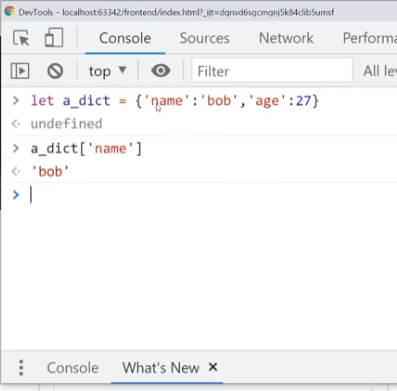Toggle the device toolbar icon
Image resolution: width=397 pixels, height=391 pixels.
[54, 37]
